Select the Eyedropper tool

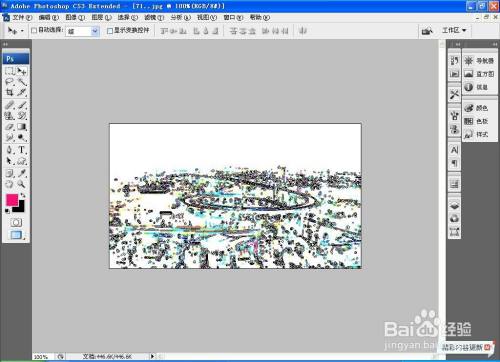point(22,173)
